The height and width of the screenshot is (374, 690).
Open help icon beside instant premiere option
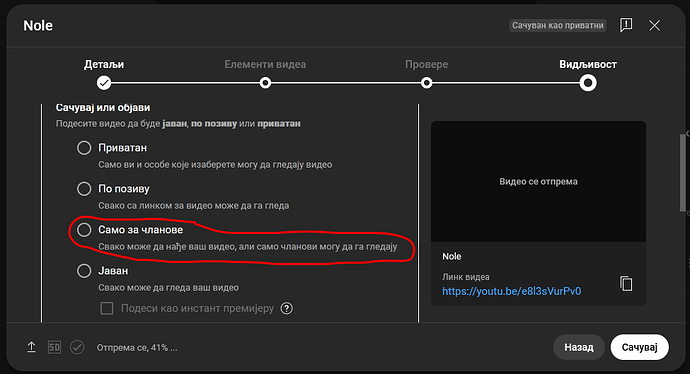(286, 308)
